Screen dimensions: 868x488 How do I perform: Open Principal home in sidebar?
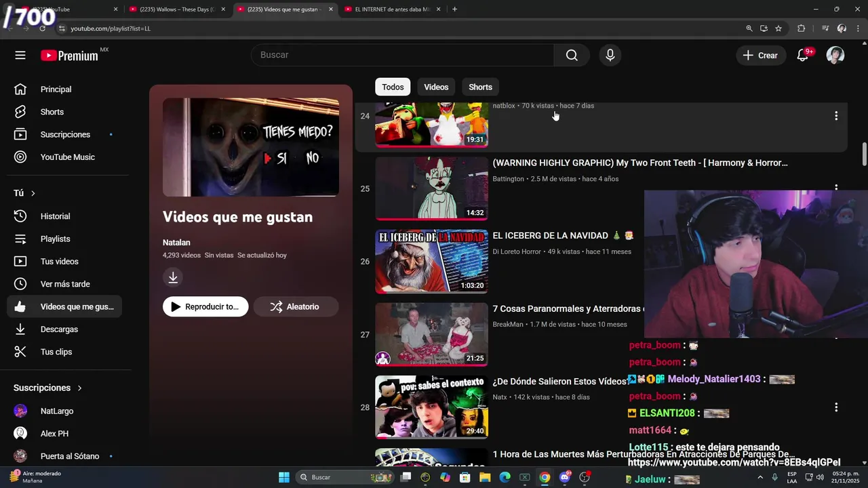point(64,89)
